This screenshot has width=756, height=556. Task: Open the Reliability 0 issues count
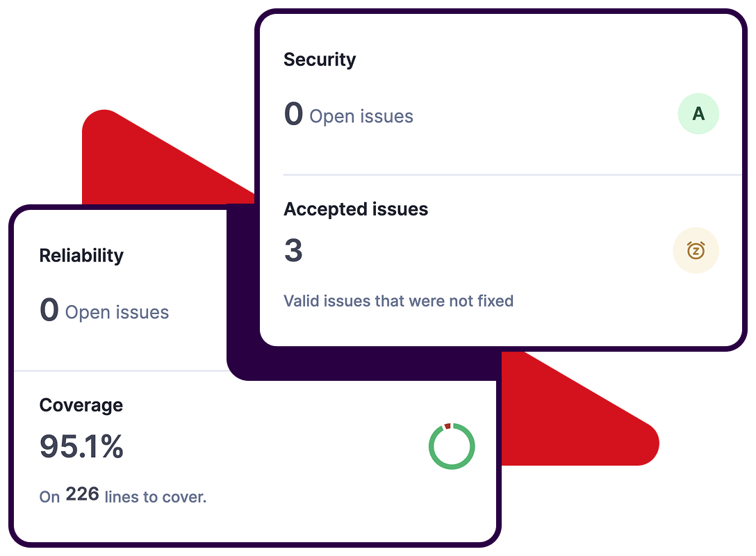(x=49, y=309)
